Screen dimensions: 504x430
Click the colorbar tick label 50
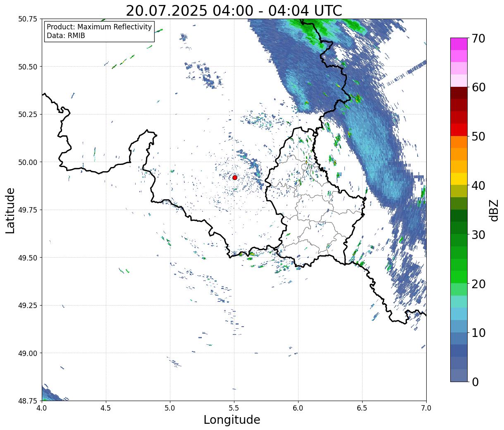[x=478, y=136]
